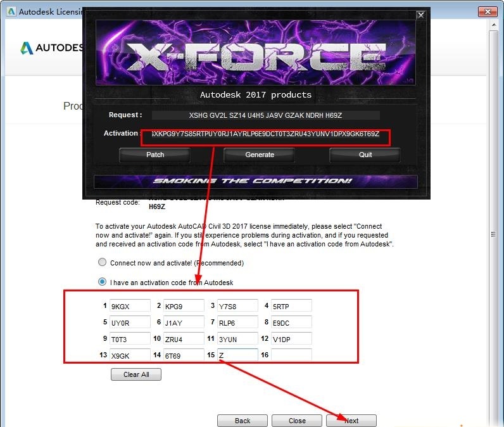This screenshot has height=427, width=504.
Task: Select I have an activation code option
Action: coord(102,282)
